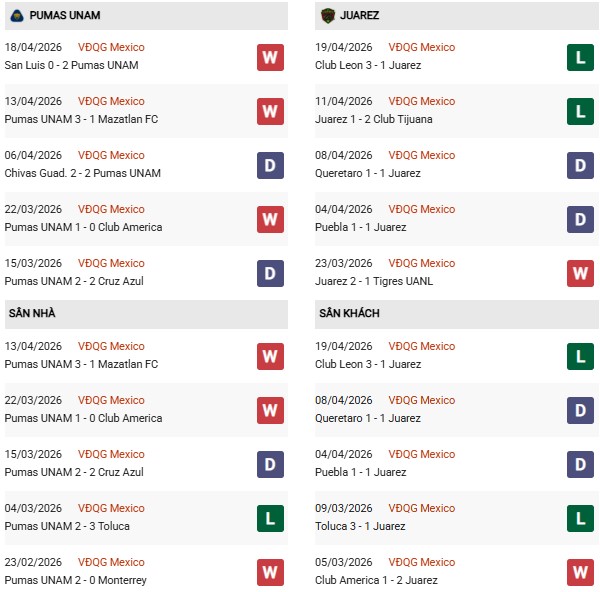Viewport: 600px width, 592px height.
Task: Click W badge for San Luis 0-2 Pumas
Action: pos(270,57)
